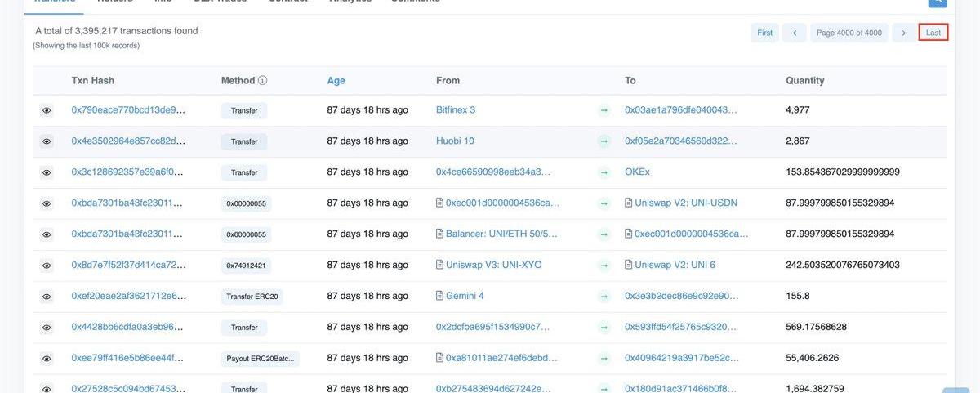This screenshot has width=980, height=393.
Task: Open recipient address 0xf05e2a70346560d322
Action: tap(681, 141)
